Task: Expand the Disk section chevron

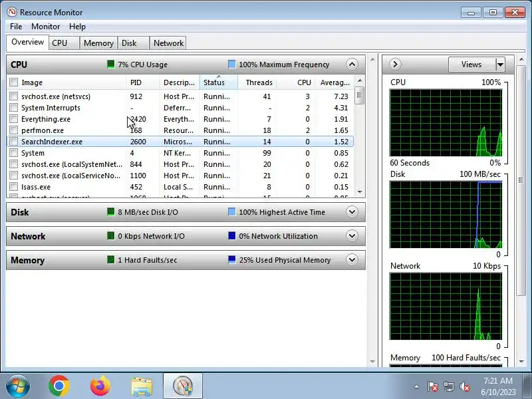Action: pos(352,212)
